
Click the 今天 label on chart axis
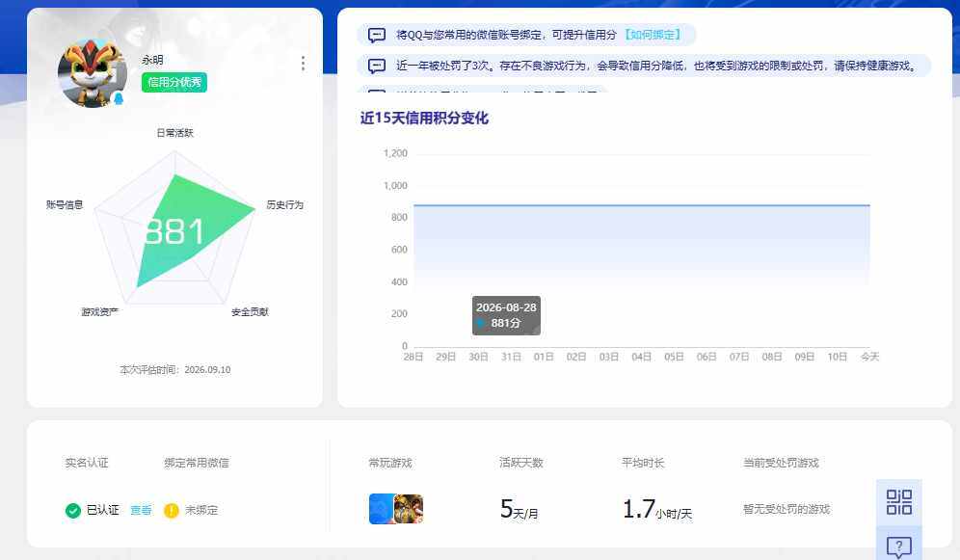[870, 357]
